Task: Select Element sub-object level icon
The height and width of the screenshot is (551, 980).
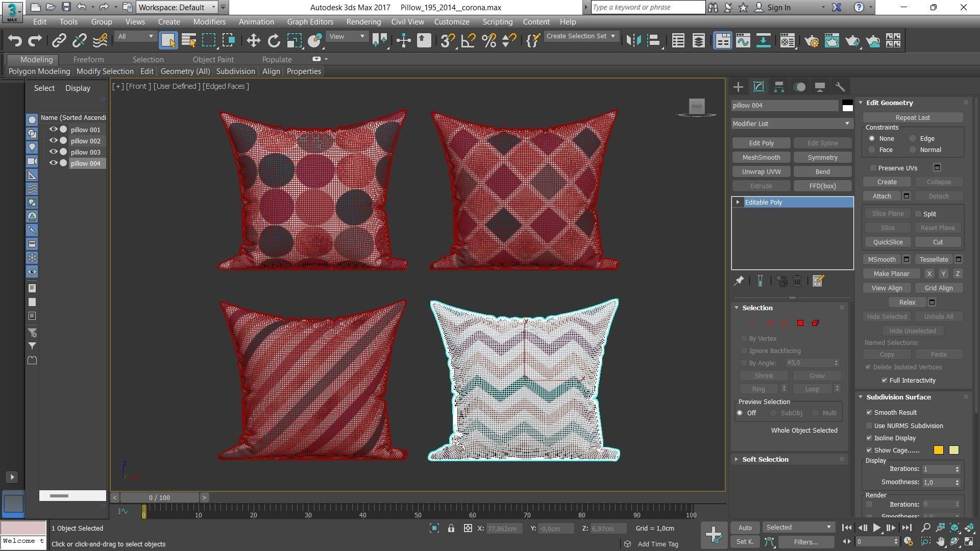Action: click(815, 323)
